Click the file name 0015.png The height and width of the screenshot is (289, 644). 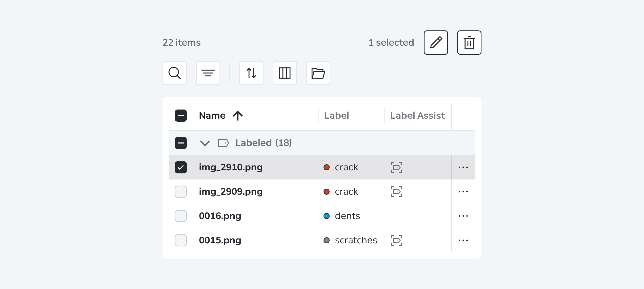(220, 240)
